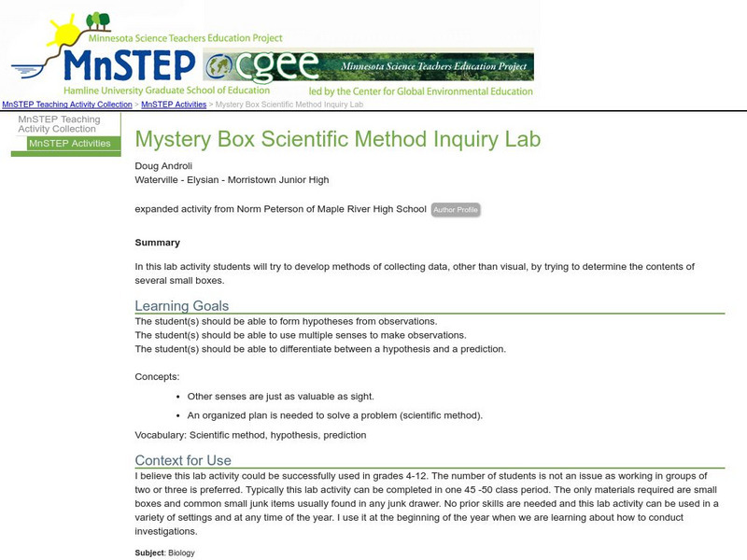Image resolution: width=747 pixels, height=560 pixels.
Task: Open MnSTEP Teaching Activity Collection breadcrumb link
Action: [x=67, y=105]
